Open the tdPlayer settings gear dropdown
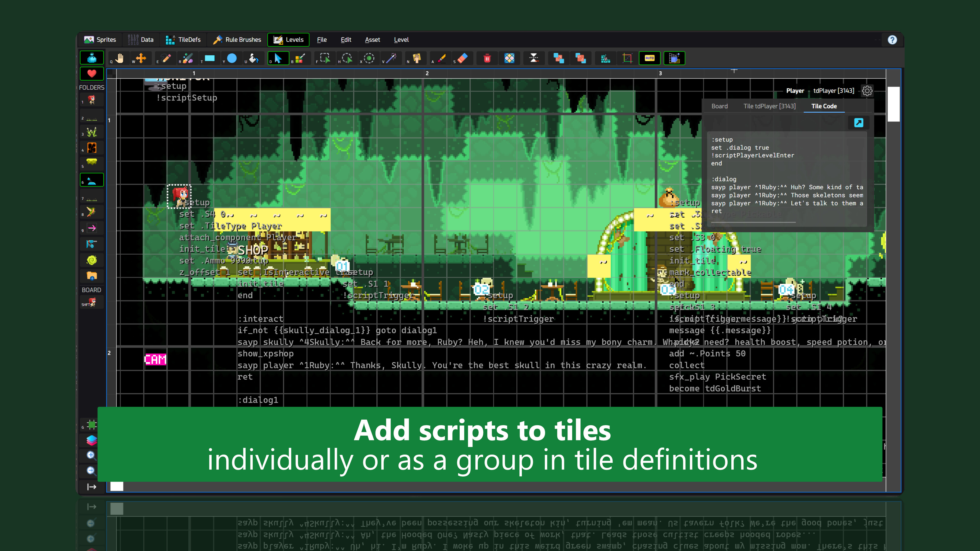 867,91
